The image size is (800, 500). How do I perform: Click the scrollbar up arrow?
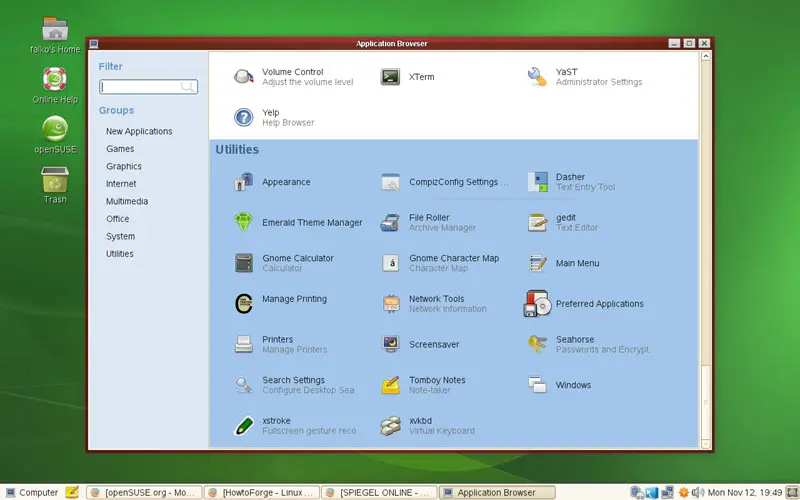(706, 56)
